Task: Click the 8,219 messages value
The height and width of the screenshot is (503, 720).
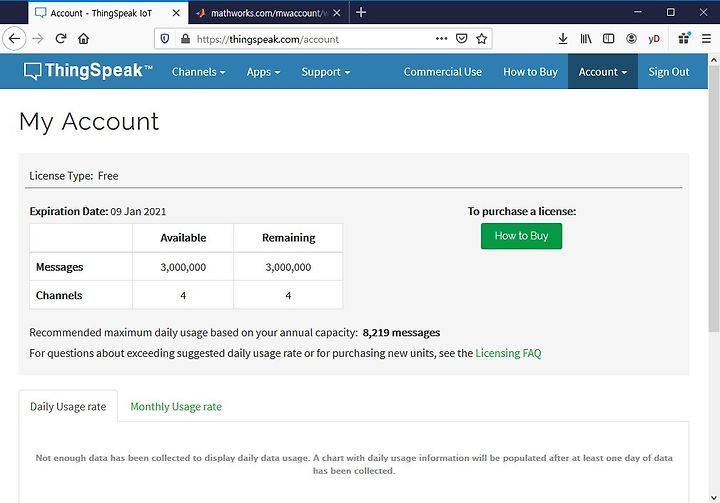Action: point(401,333)
